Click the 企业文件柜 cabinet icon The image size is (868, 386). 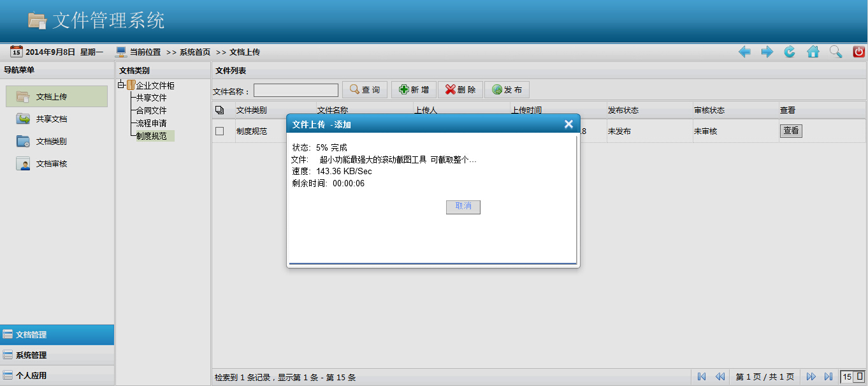point(131,85)
